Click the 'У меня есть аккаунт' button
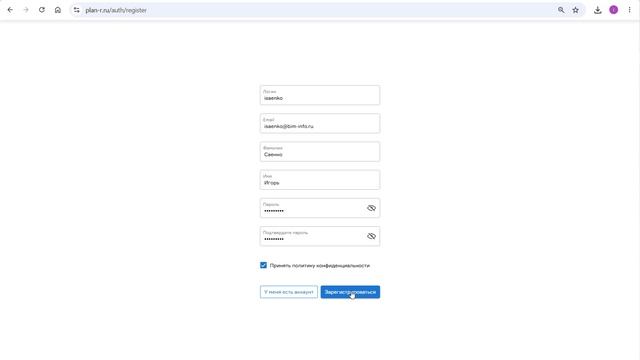This screenshot has width=640, height=360. click(x=289, y=292)
